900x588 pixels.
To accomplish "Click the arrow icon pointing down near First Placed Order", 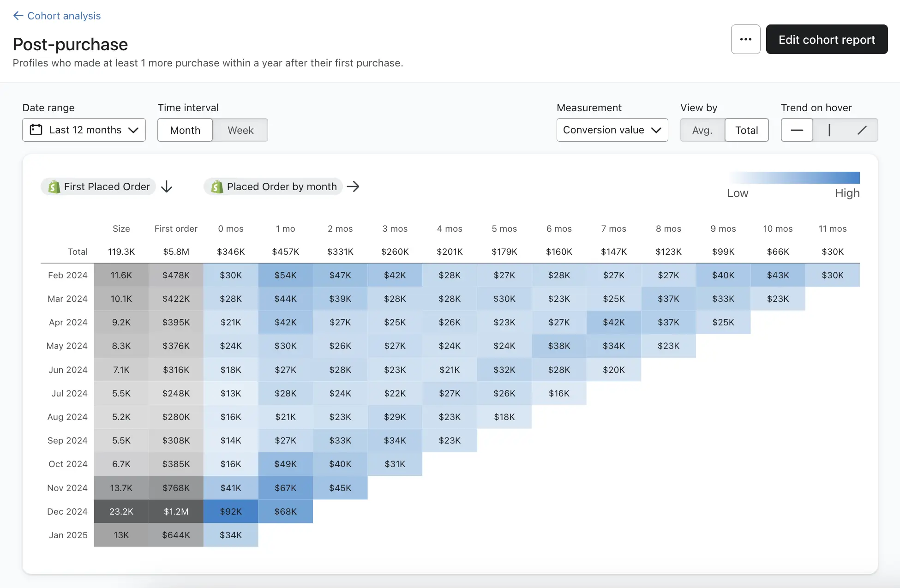I will click(x=167, y=186).
